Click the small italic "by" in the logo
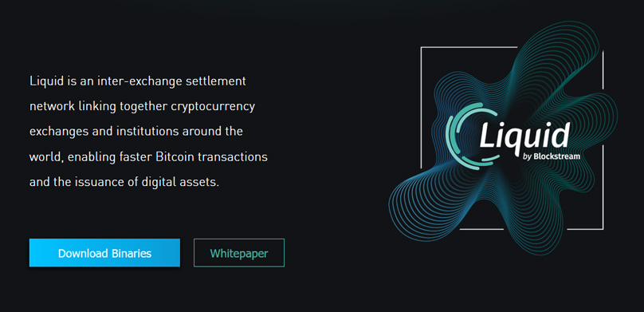This screenshot has width=644, height=312. [x=528, y=156]
